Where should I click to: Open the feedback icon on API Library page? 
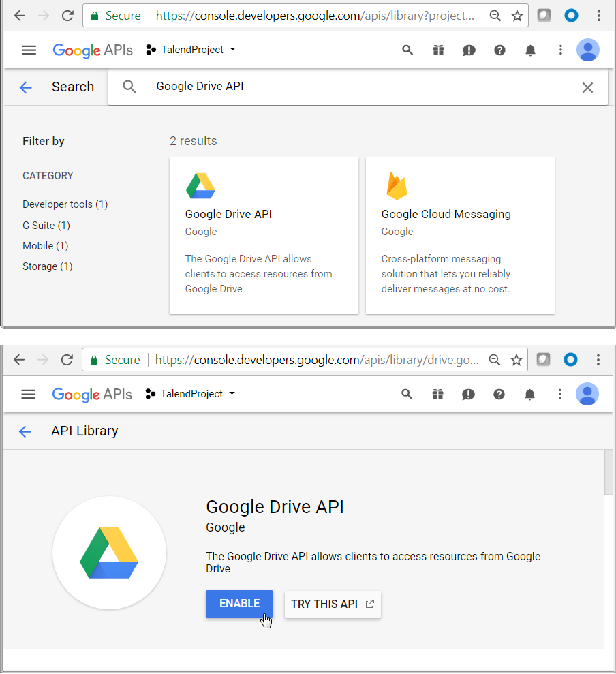pos(468,394)
